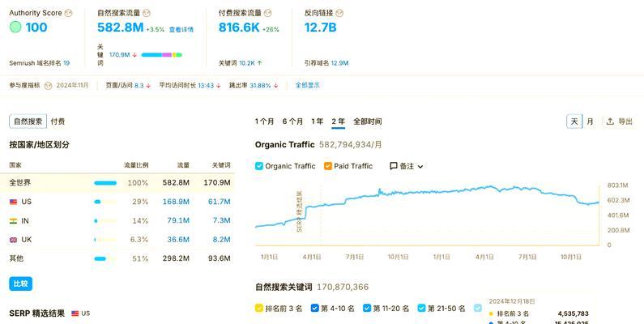Click the SERP 精选结果 chart marker
This screenshot has width=644, height=324.
(300, 211)
